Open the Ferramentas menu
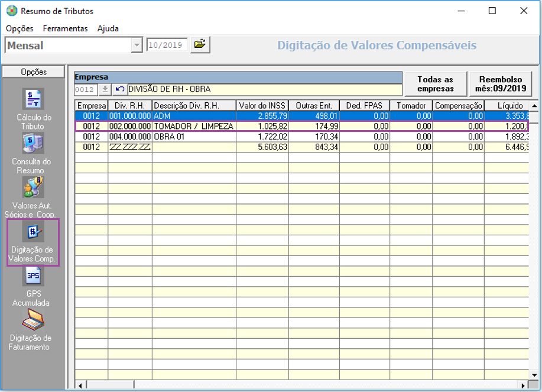The height and width of the screenshot is (392, 542). pos(66,28)
